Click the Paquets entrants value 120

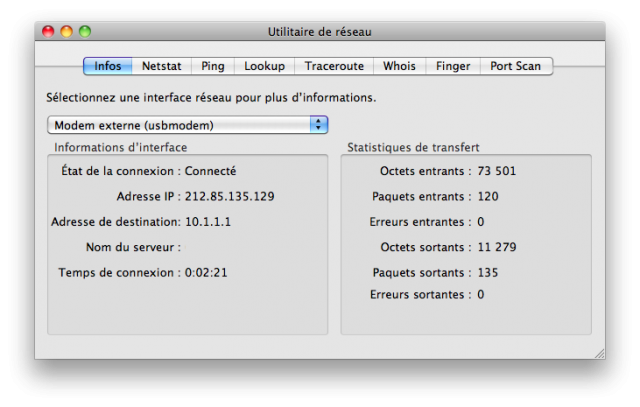click(x=488, y=196)
